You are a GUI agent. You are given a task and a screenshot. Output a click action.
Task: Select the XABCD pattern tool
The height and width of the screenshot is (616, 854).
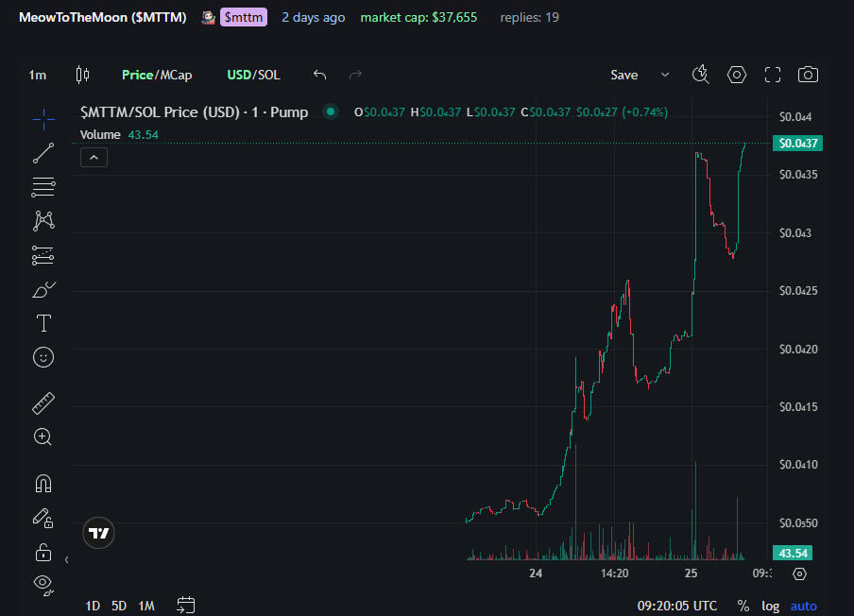tap(43, 220)
